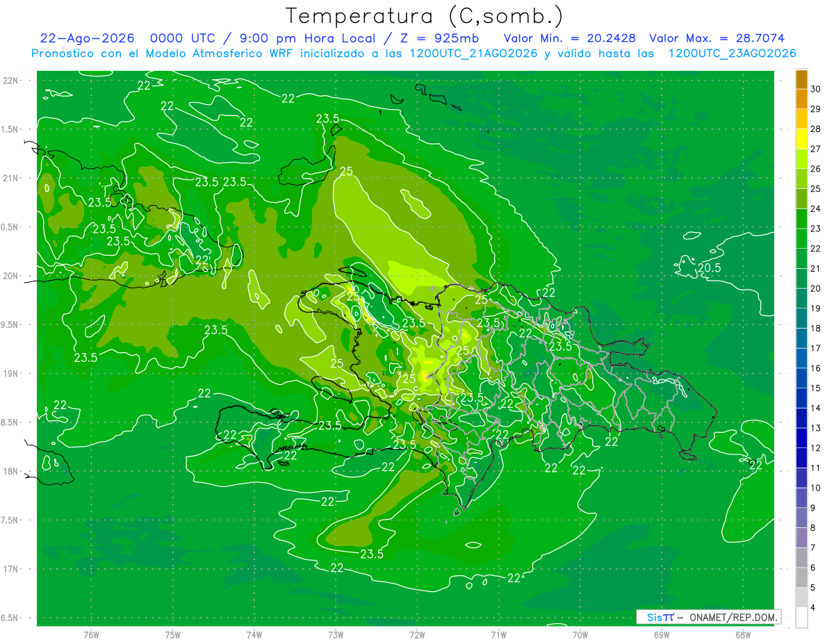Click the colorbar scale label '15'
The height and width of the screenshot is (644, 834).
click(x=816, y=388)
